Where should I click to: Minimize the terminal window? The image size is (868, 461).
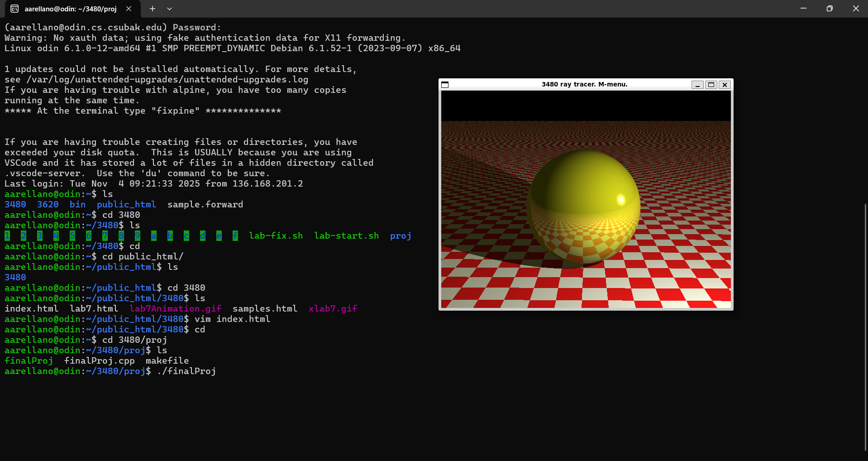(803, 9)
